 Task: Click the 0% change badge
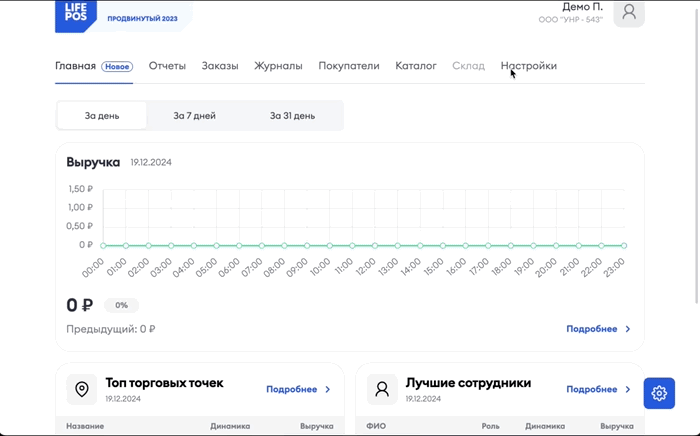click(121, 305)
